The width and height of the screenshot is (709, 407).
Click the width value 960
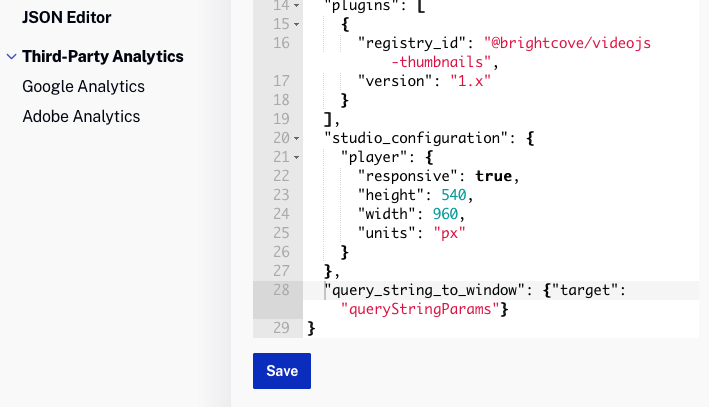point(445,214)
